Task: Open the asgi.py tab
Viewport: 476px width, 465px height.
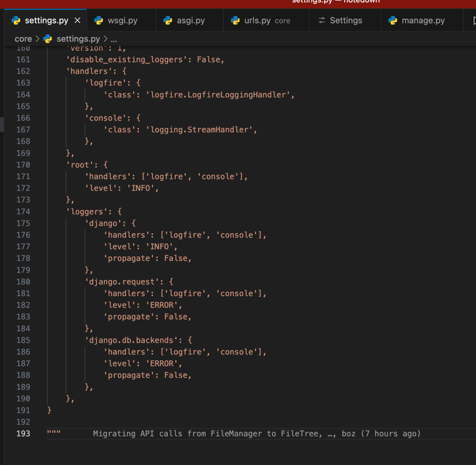Action: [190, 21]
